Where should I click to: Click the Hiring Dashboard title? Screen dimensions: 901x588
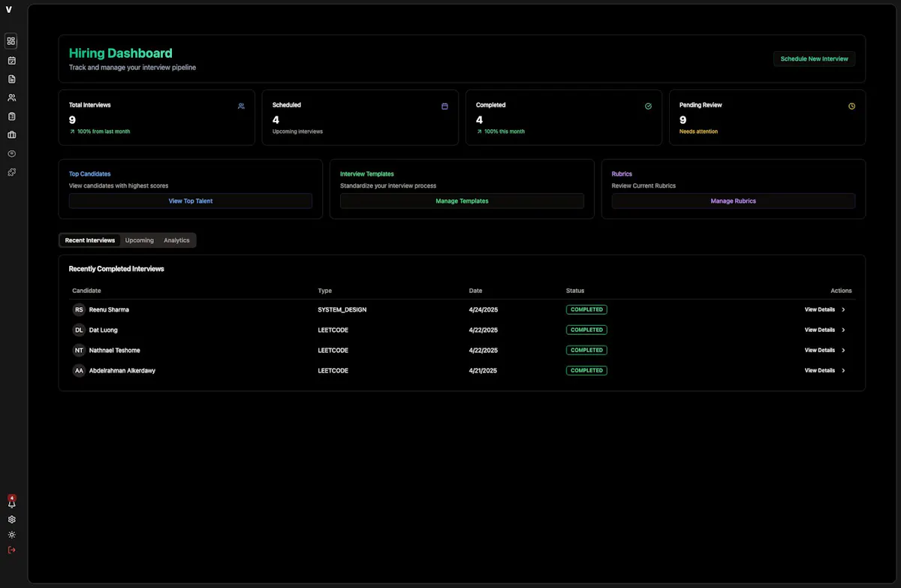[x=121, y=53]
